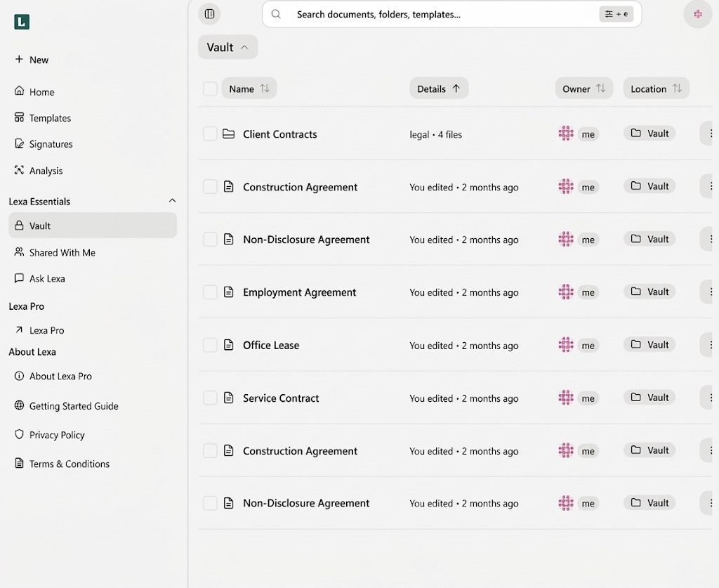
Task: Open the user profile avatar
Action: [697, 14]
